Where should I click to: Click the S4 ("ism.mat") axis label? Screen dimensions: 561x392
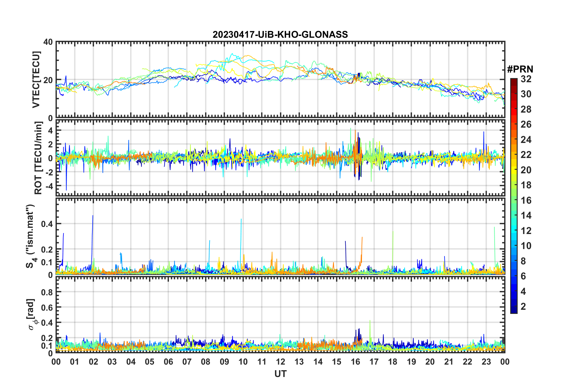(x=31, y=236)
